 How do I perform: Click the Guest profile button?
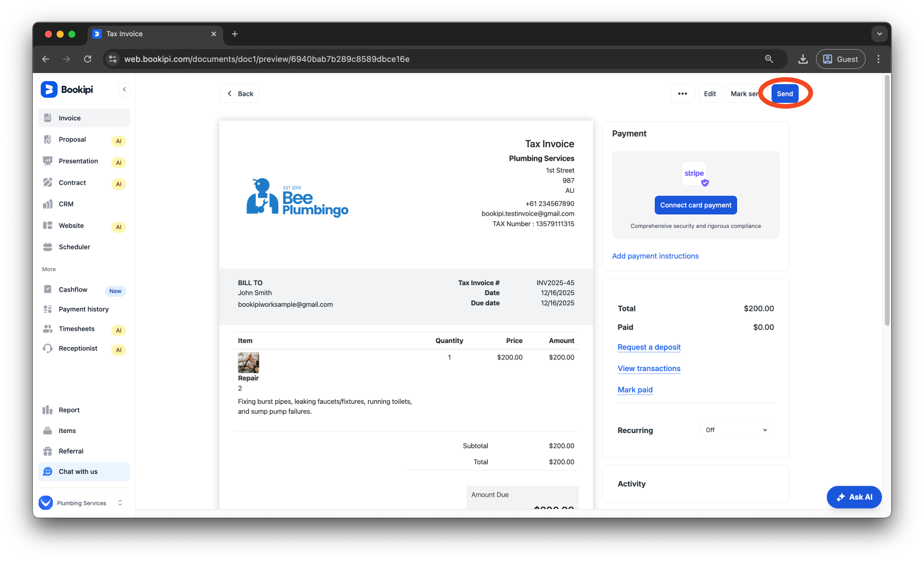[x=840, y=59]
